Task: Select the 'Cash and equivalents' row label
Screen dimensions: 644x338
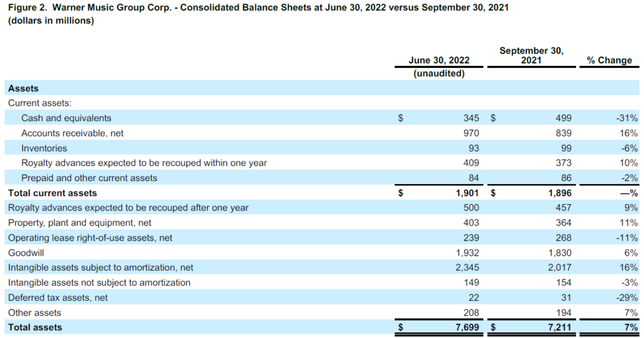Action: pos(66,118)
